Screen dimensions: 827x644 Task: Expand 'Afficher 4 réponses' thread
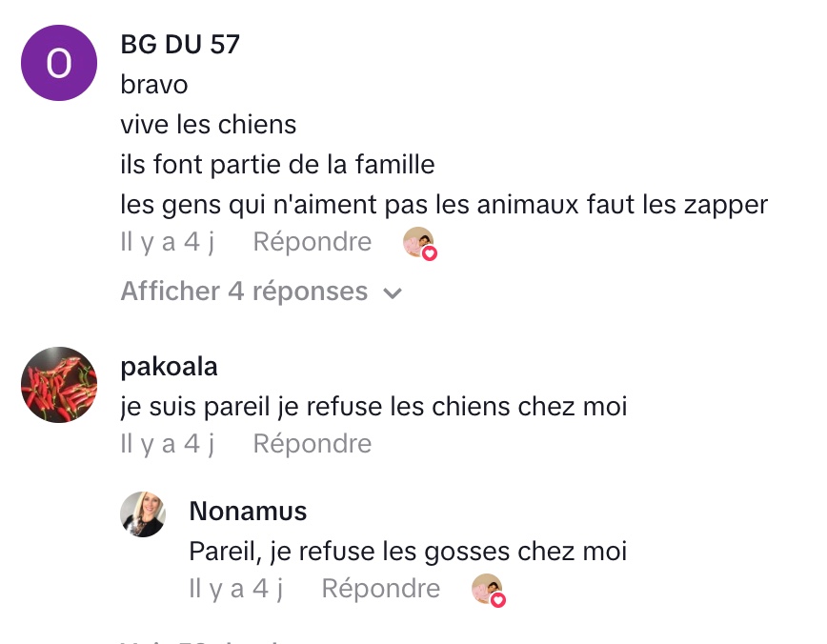tap(244, 292)
